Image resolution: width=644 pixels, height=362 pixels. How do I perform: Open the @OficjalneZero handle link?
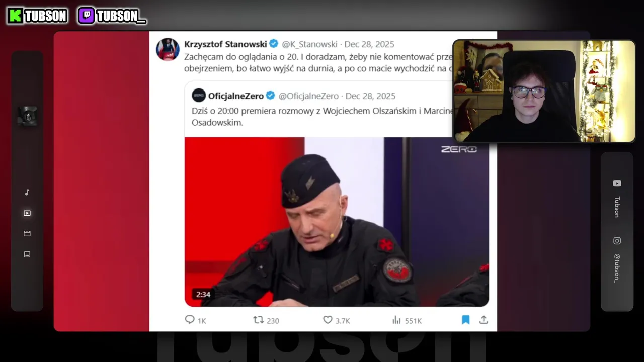(308, 96)
